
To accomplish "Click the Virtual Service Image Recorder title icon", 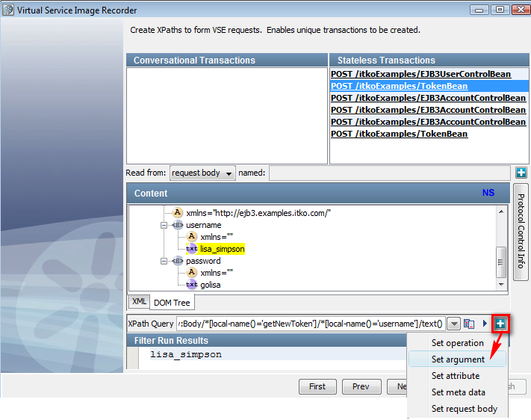I will point(8,10).
